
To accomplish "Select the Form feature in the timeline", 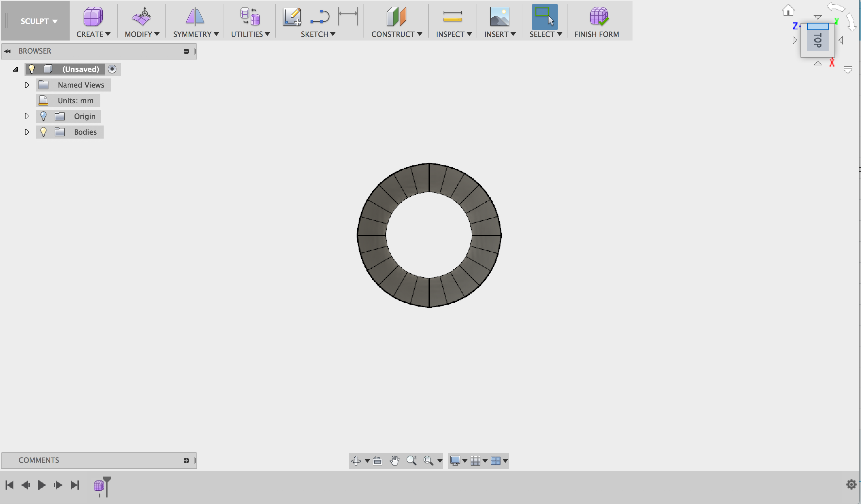I will (x=99, y=485).
